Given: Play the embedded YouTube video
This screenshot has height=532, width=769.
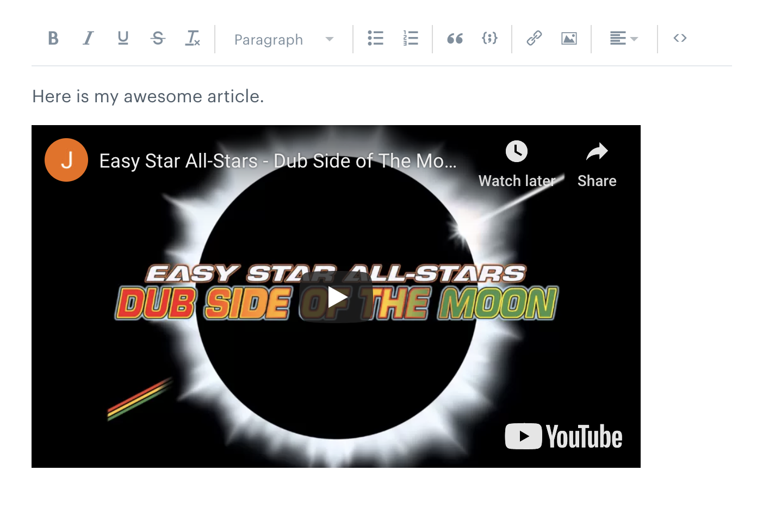Looking at the screenshot, I should pos(336,297).
